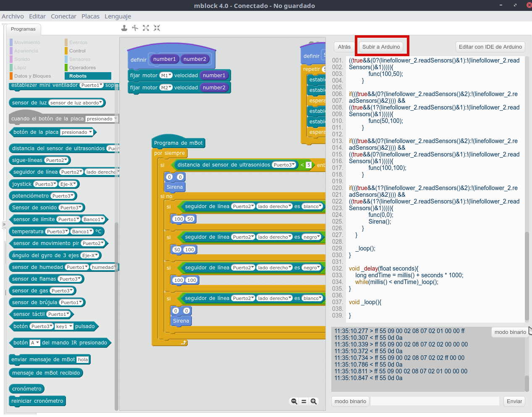Select the scissors delete tool

pyautogui.click(x=135, y=28)
